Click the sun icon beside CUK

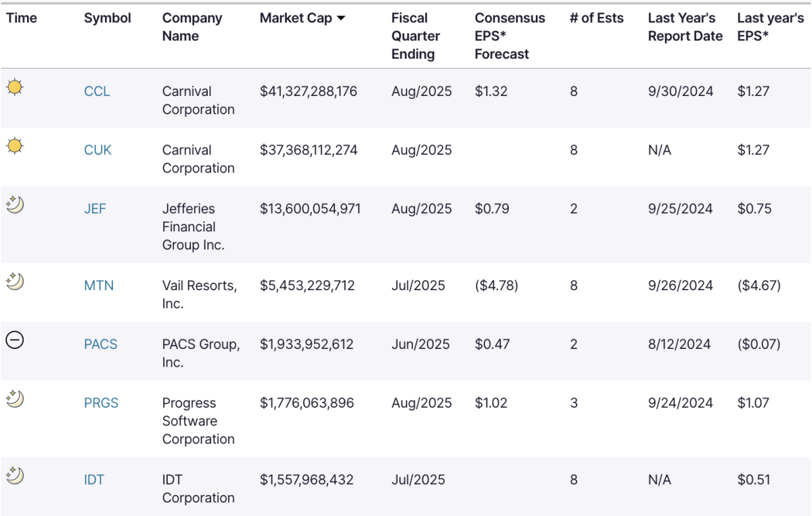[x=15, y=145]
